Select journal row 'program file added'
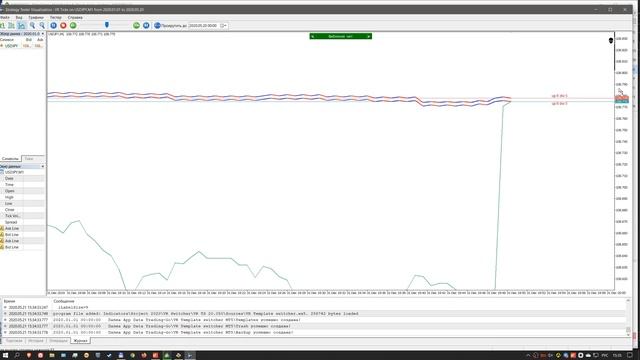 pos(314,313)
